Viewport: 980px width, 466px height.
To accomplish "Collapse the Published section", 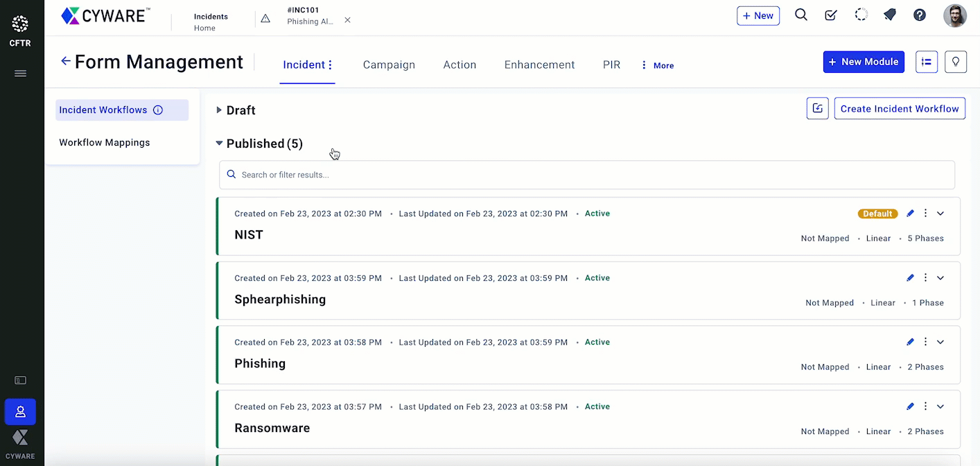I will pos(219,144).
